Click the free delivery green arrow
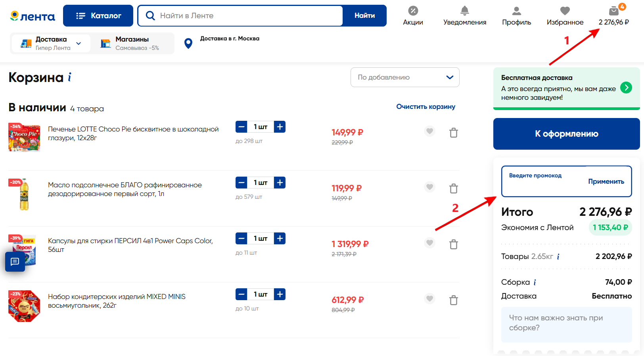 [626, 88]
